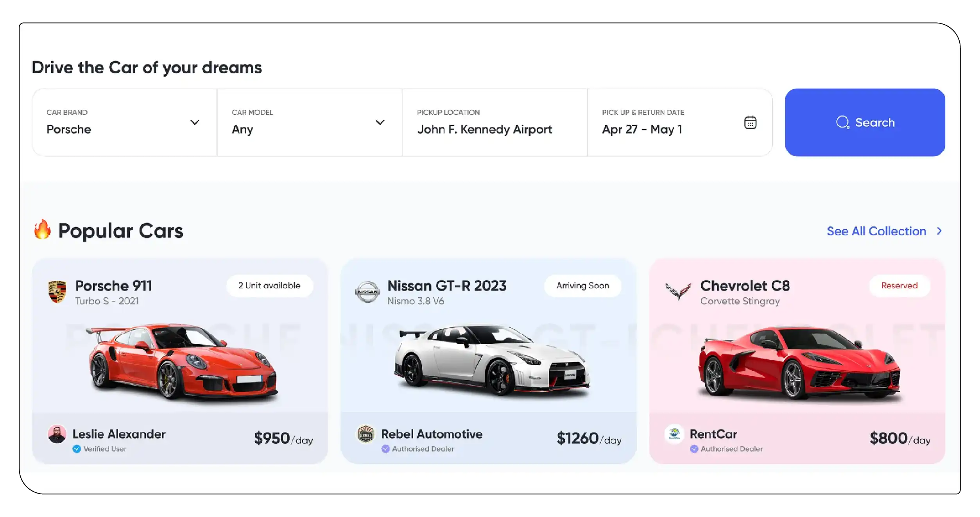The width and height of the screenshot is (980, 517).
Task: Click the Nissan logo icon
Action: coord(367,292)
